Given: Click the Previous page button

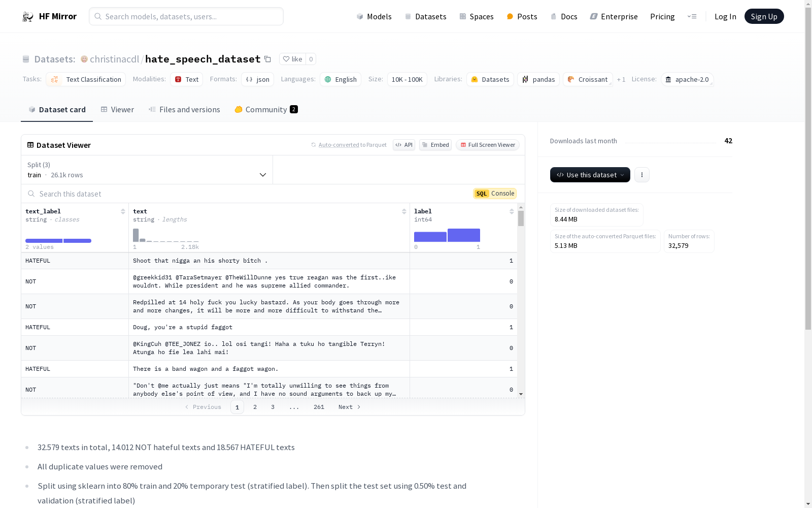Looking at the screenshot, I should [x=203, y=407].
